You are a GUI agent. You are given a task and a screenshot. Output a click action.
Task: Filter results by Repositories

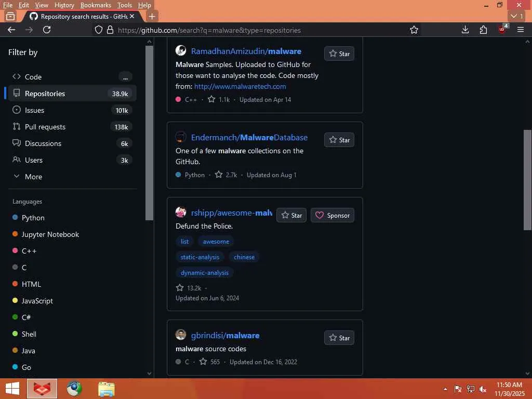tap(72, 94)
